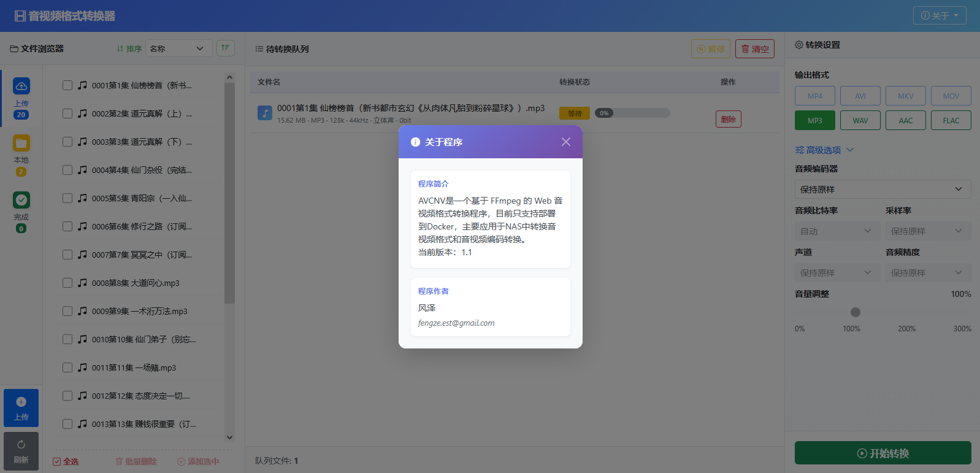Tick checkbox for 0002第2集 道元真解 file

point(67,113)
